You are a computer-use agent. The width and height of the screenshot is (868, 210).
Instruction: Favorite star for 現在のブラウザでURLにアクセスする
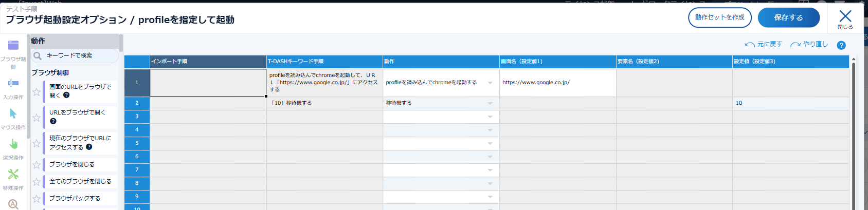pyautogui.click(x=37, y=143)
